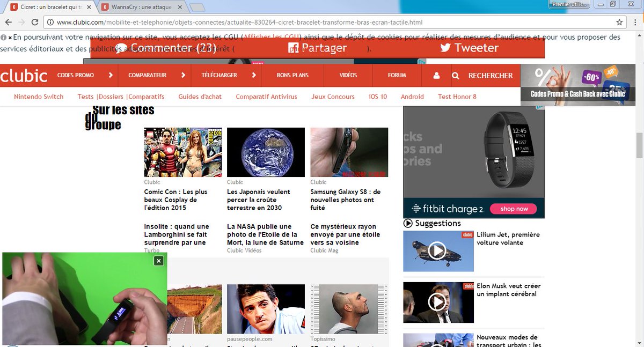Close the WannaCry tab
Screen dimensions: 644x347
click(180, 7)
